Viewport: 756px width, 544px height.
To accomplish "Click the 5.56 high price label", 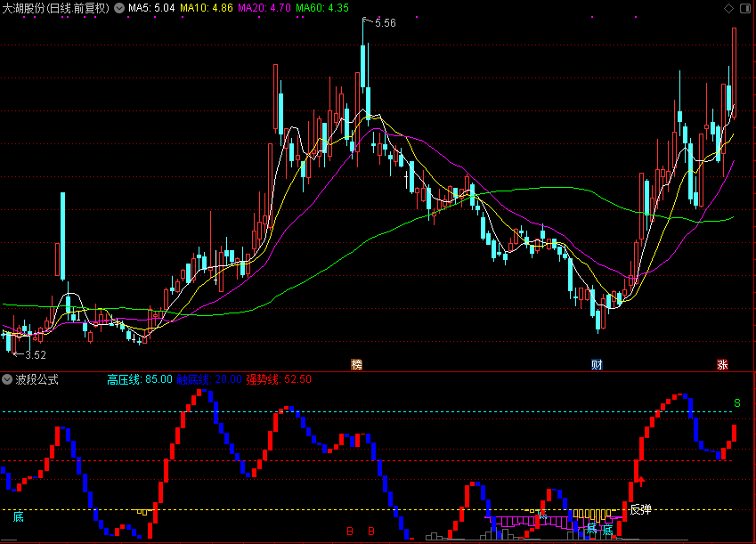I will point(386,23).
